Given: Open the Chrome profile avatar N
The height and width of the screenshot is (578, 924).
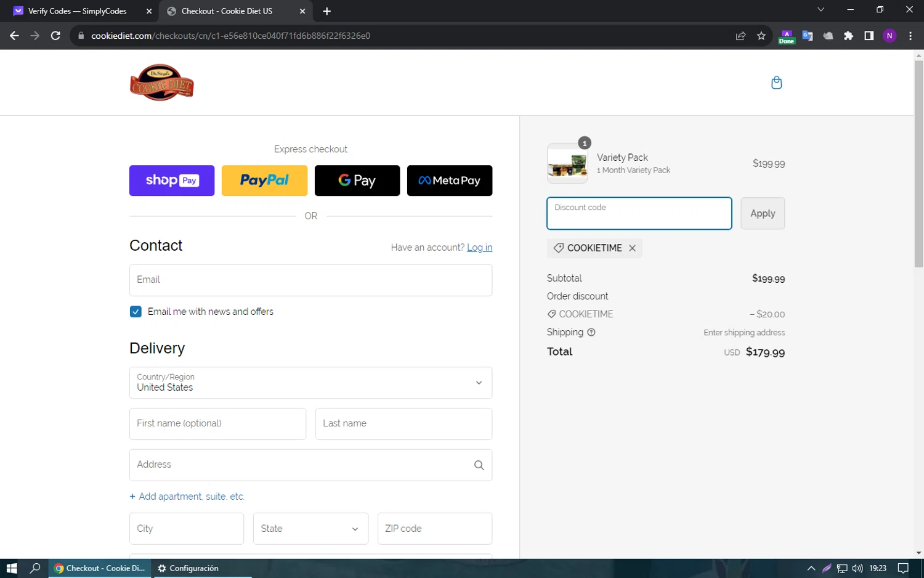Looking at the screenshot, I should tap(890, 36).
